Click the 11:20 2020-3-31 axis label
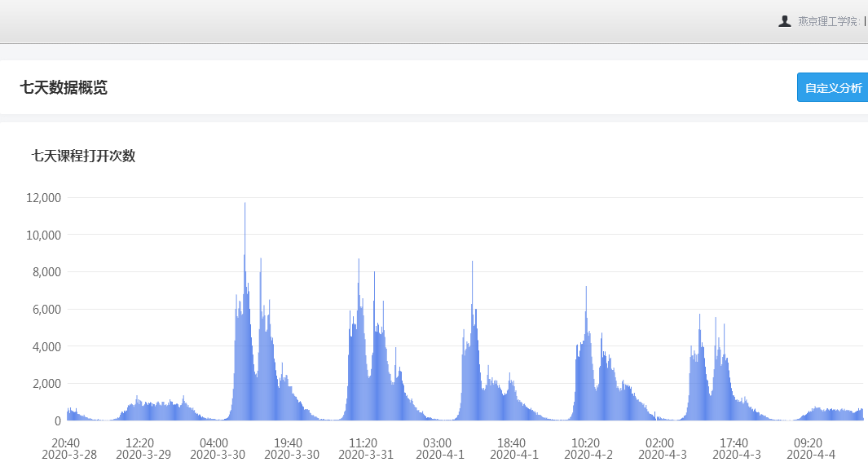868x471 pixels. pos(366,448)
